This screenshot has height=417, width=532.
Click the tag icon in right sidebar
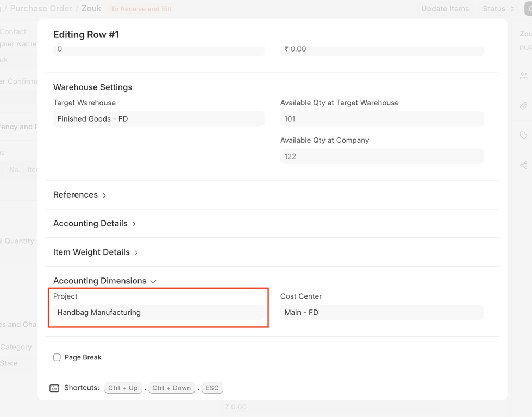tap(523, 136)
